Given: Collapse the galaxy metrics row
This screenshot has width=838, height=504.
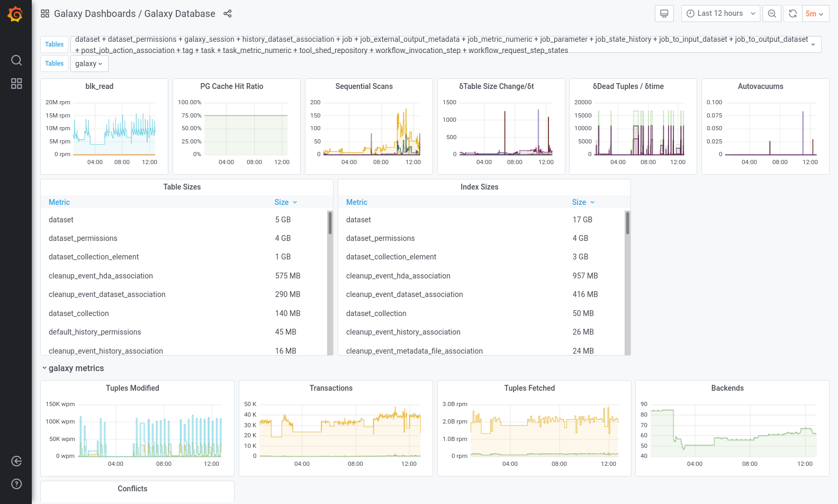Looking at the screenshot, I should tap(73, 368).
